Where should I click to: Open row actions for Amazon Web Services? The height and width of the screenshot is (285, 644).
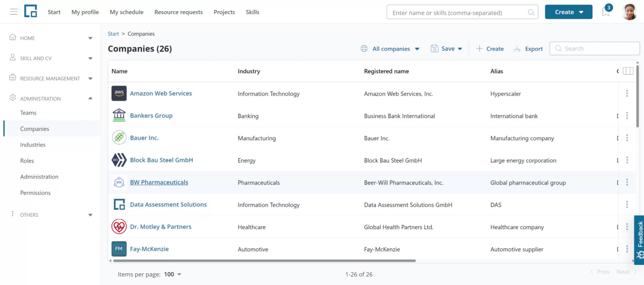coord(627,93)
